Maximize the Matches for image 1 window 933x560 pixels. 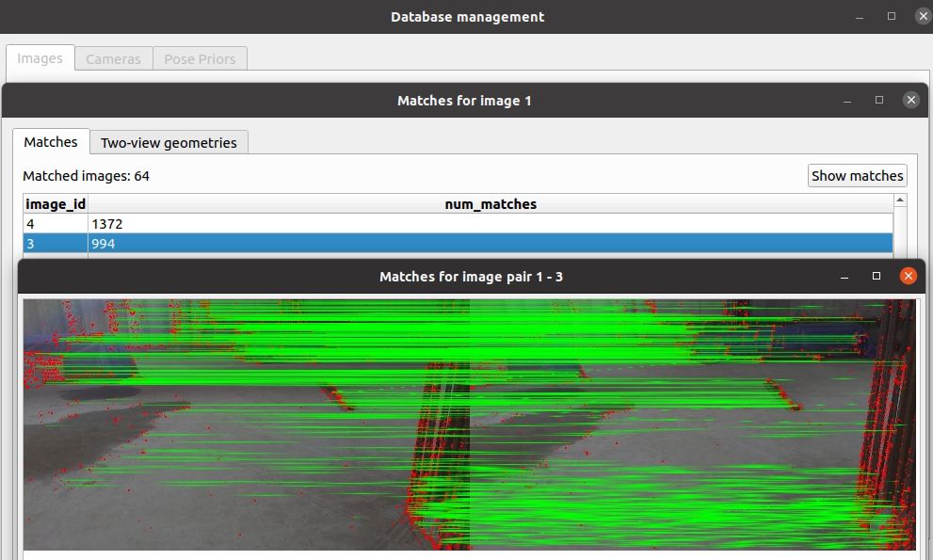click(878, 100)
